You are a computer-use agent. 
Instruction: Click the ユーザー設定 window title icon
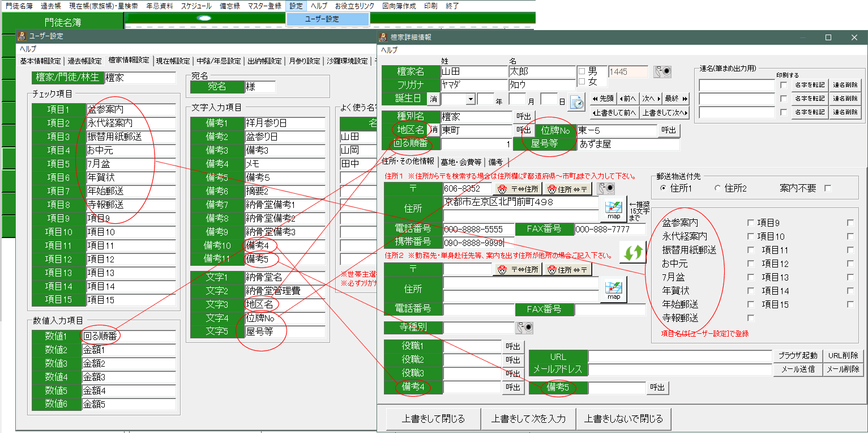[x=23, y=36]
